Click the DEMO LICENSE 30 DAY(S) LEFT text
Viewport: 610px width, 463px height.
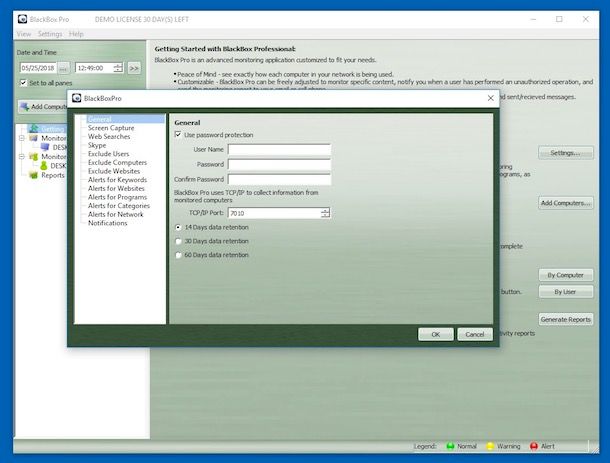click(142, 19)
